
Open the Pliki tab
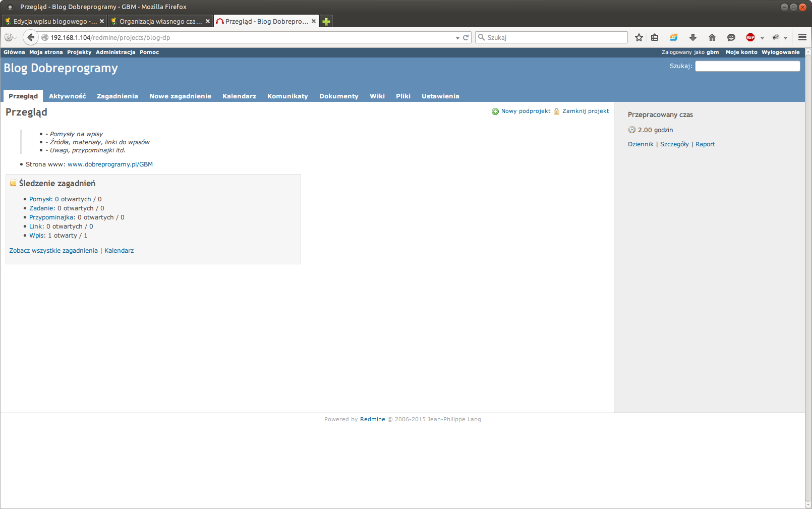(403, 96)
